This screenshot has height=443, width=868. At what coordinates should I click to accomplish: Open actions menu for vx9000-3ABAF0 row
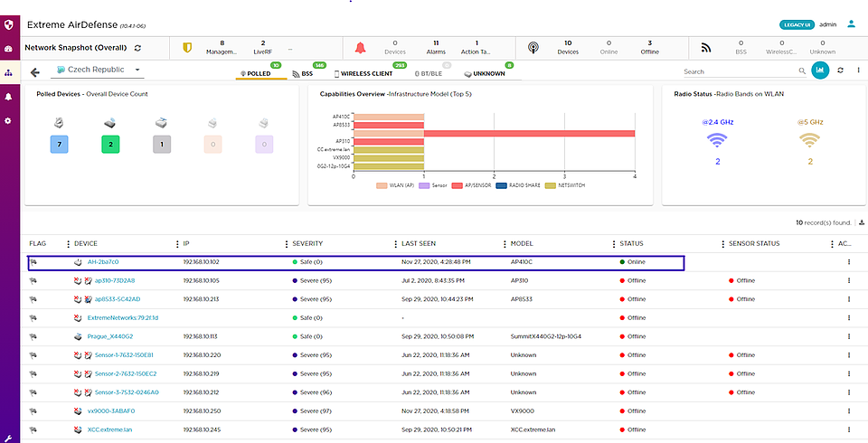(849, 410)
